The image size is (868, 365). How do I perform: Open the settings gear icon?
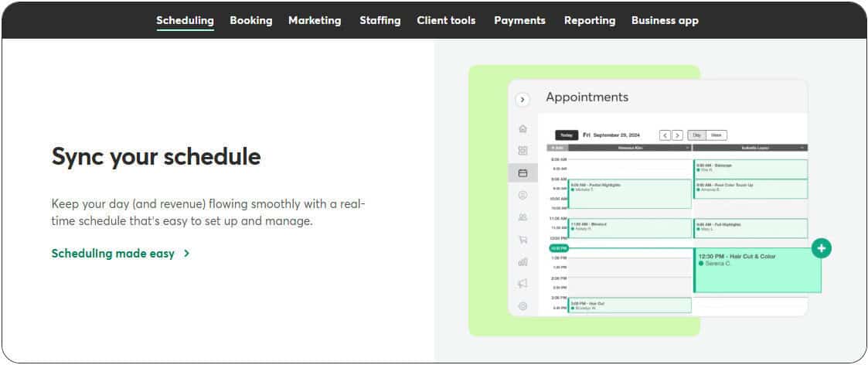point(523,306)
